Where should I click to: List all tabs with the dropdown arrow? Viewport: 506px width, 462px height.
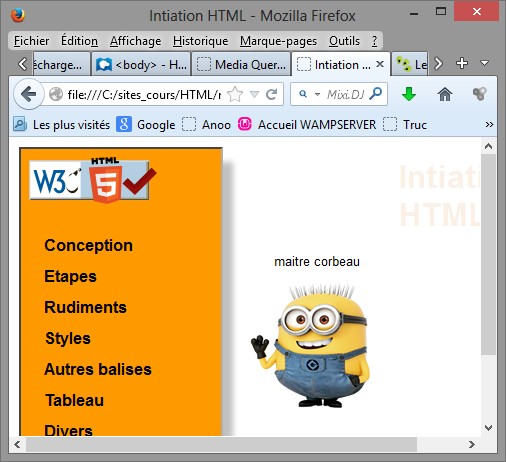point(484,63)
